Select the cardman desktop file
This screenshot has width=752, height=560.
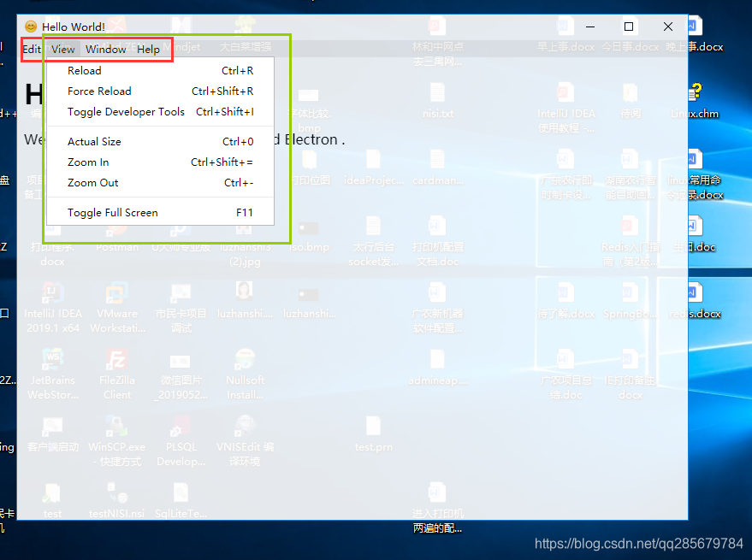pyautogui.click(x=437, y=167)
